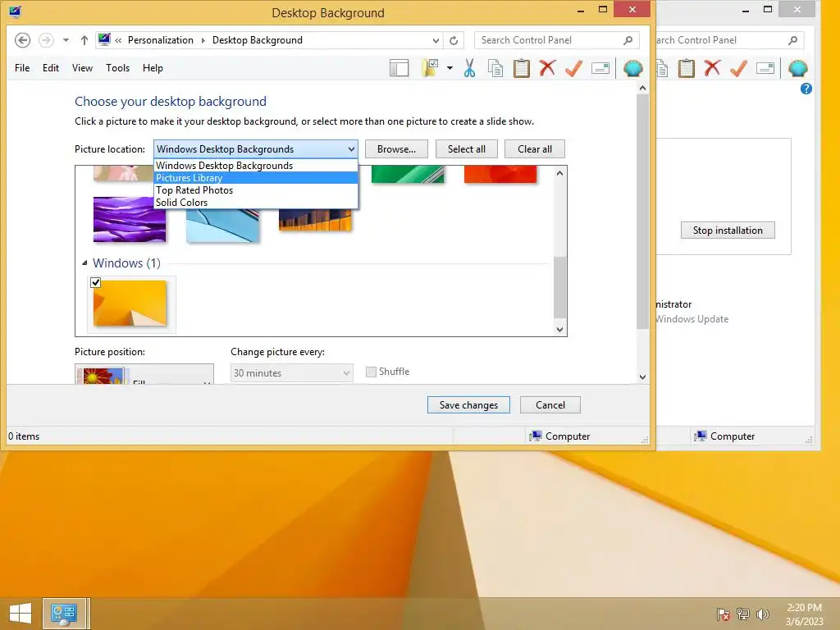The height and width of the screenshot is (630, 840).
Task: Click the Clear all button
Action: click(535, 149)
